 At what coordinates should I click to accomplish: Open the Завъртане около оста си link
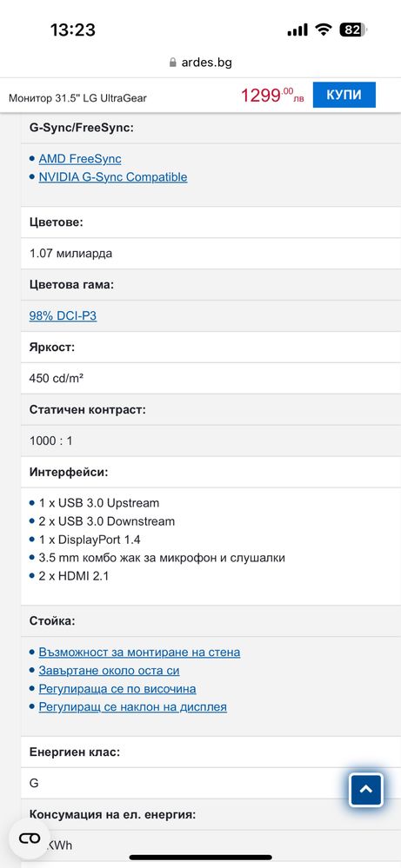point(109,671)
